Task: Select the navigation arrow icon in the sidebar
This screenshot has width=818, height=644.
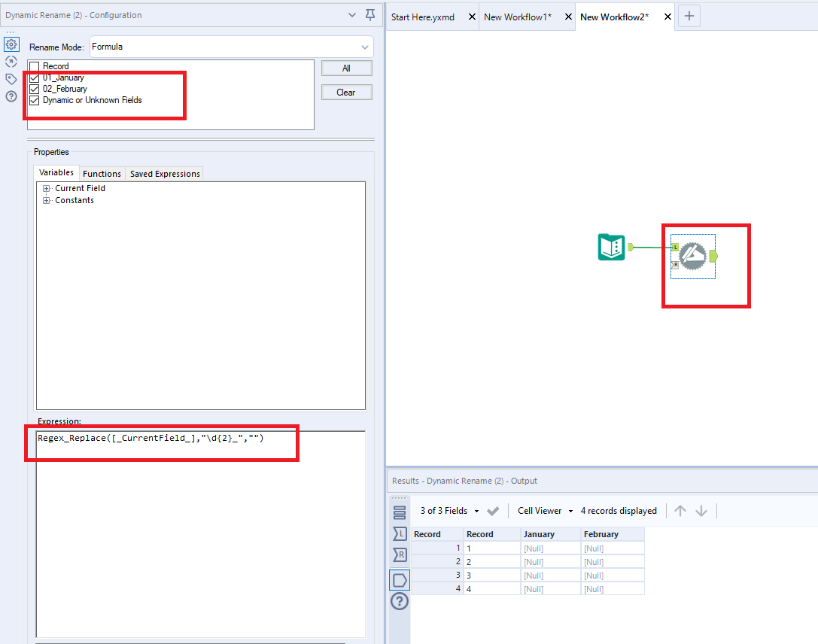Action: point(11,61)
